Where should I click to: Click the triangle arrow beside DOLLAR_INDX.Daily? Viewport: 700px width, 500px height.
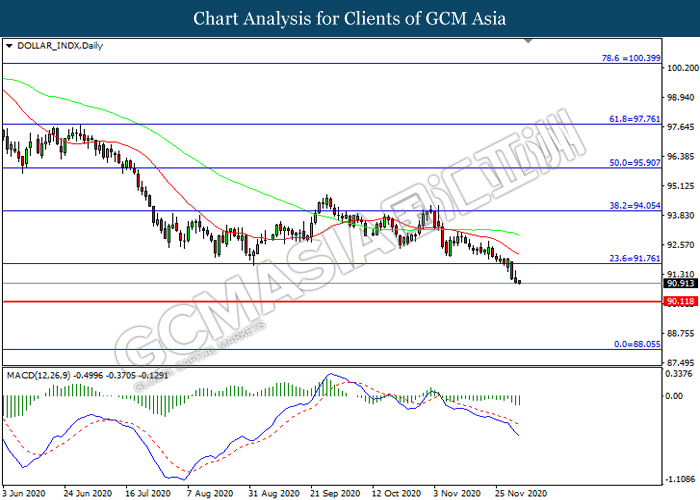pos(9,46)
